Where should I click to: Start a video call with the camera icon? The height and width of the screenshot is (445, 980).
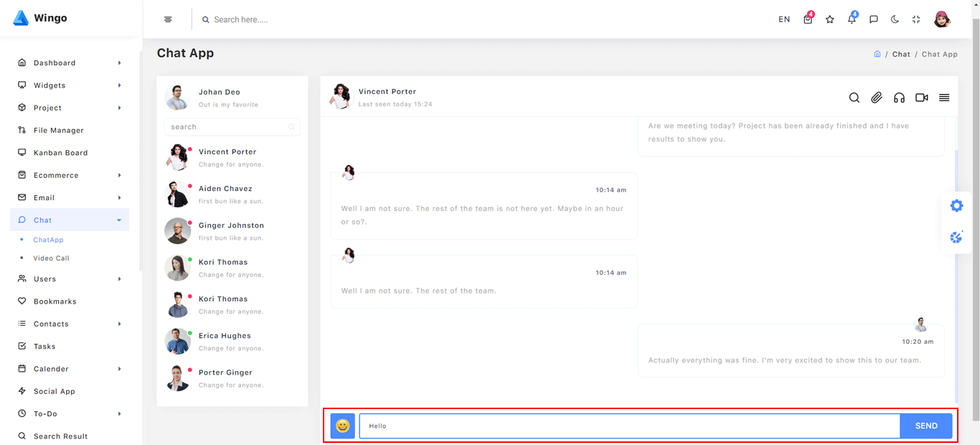click(x=922, y=98)
